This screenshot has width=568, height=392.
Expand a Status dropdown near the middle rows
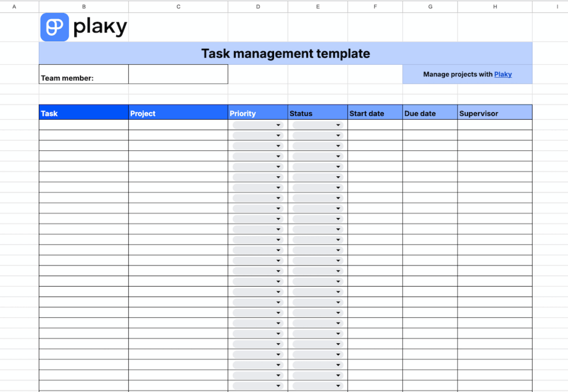click(338, 250)
